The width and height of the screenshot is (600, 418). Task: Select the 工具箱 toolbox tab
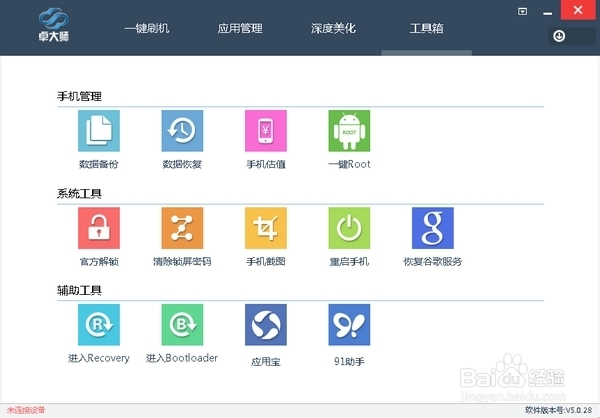[x=426, y=28]
